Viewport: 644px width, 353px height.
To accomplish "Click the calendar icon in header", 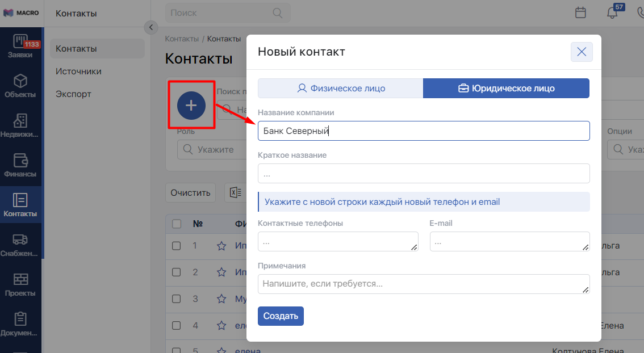I will 580,12.
